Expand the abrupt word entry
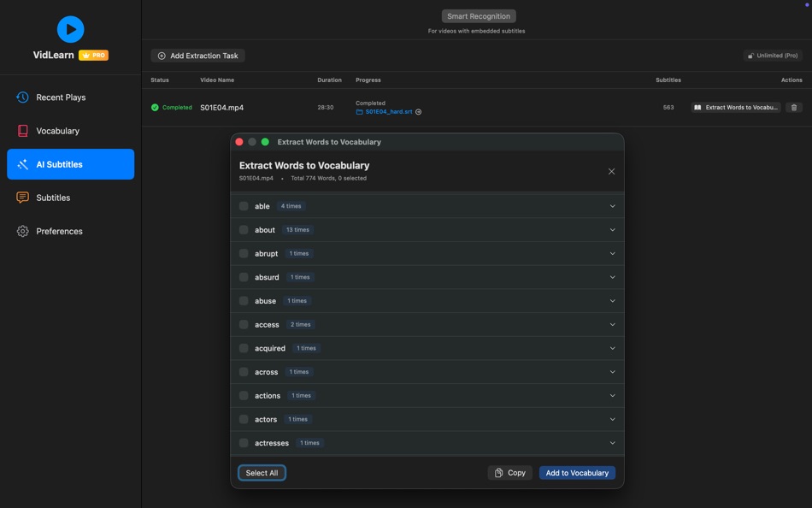 (612, 253)
